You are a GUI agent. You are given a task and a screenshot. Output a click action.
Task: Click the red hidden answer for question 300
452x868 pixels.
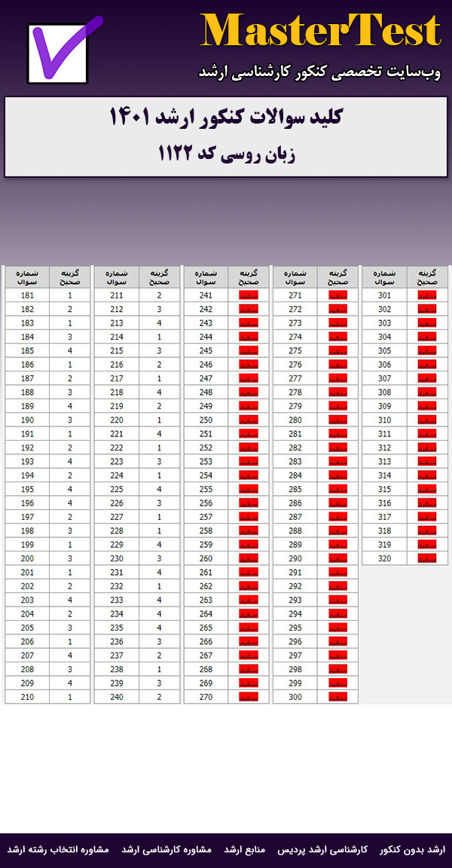(337, 697)
